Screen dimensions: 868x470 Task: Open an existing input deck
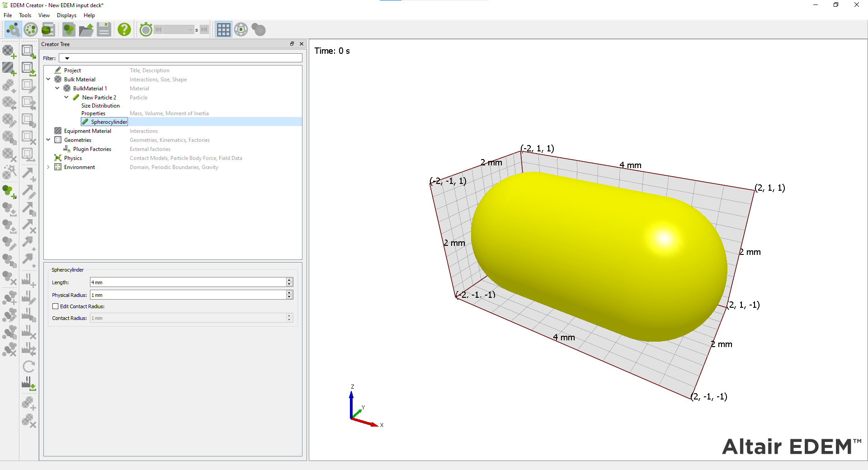pyautogui.click(x=86, y=29)
